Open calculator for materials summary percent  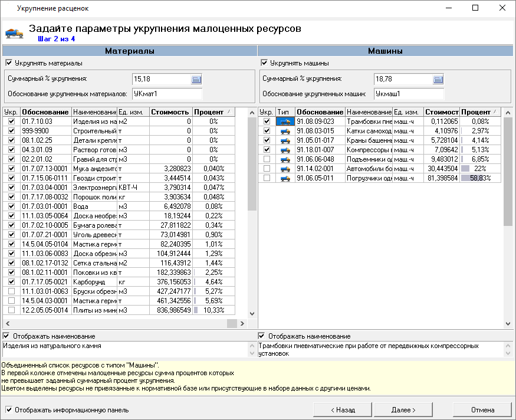(197, 79)
